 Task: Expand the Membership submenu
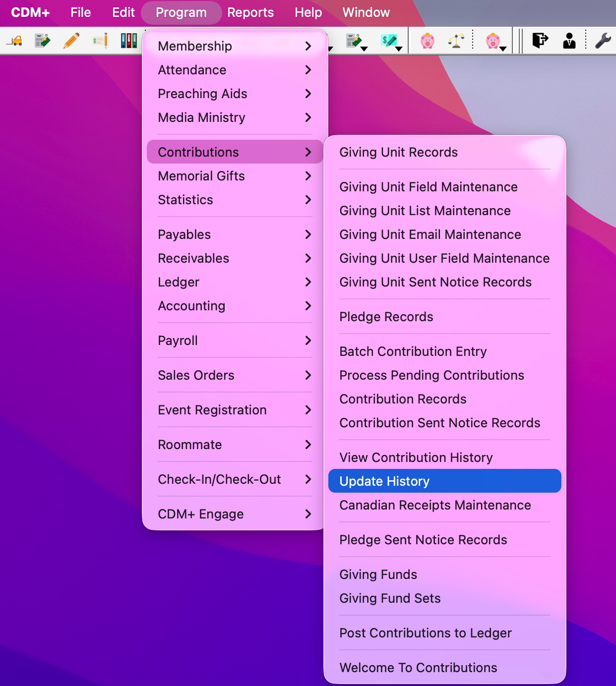pos(235,46)
